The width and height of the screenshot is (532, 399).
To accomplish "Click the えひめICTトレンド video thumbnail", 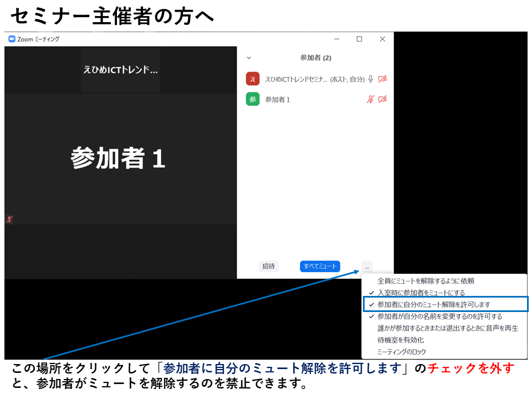I will pos(120,70).
